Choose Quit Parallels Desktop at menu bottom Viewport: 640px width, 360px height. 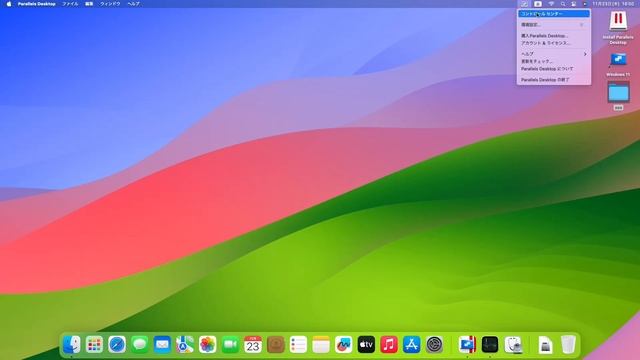[554, 80]
